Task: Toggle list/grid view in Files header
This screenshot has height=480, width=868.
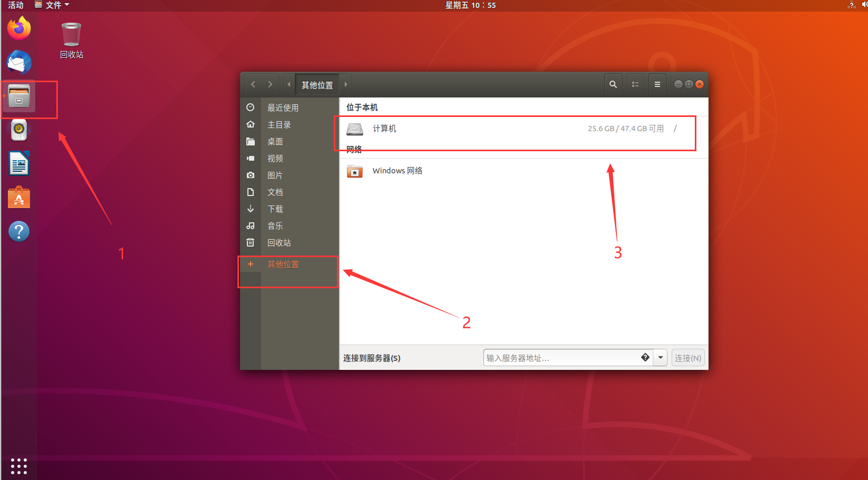Action: (x=635, y=84)
